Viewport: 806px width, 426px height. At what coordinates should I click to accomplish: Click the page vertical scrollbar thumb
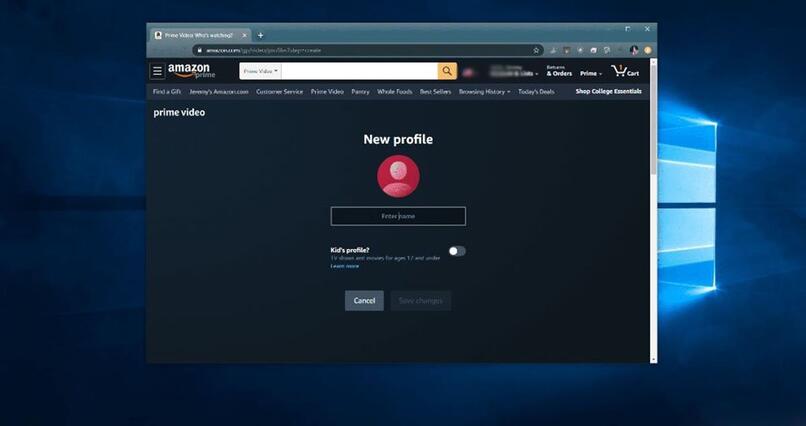pos(653,119)
